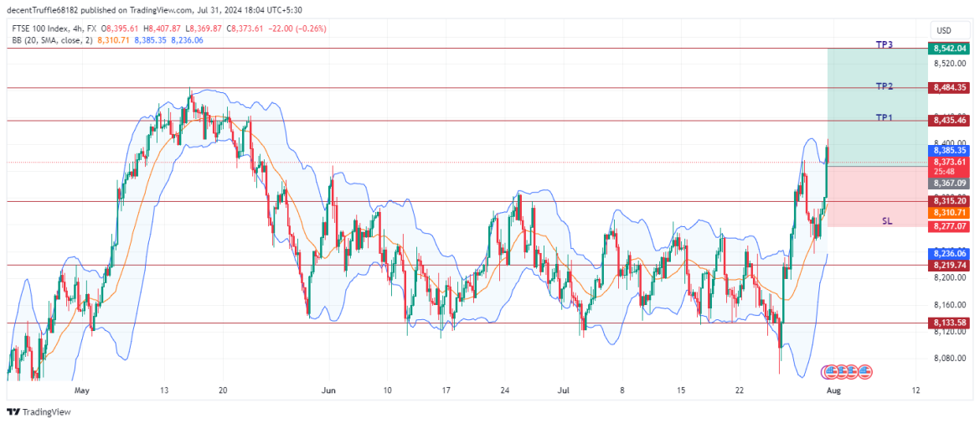Click the TP2 text label
980x424 pixels.
point(885,86)
